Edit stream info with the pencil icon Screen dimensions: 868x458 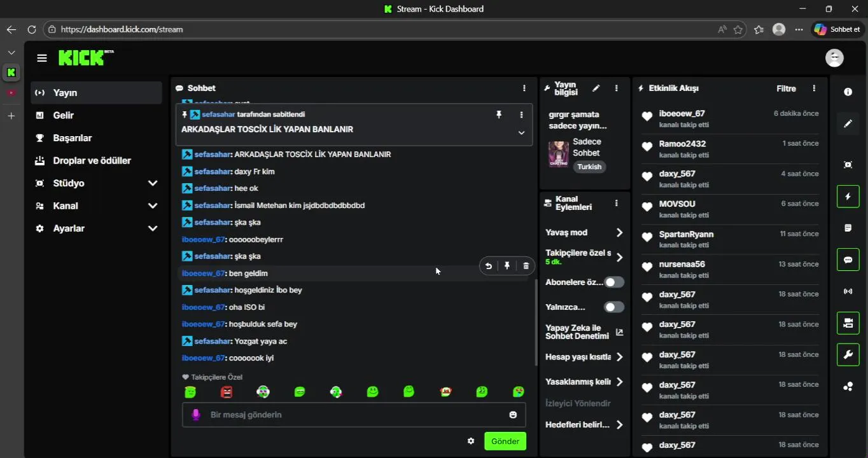[596, 88]
